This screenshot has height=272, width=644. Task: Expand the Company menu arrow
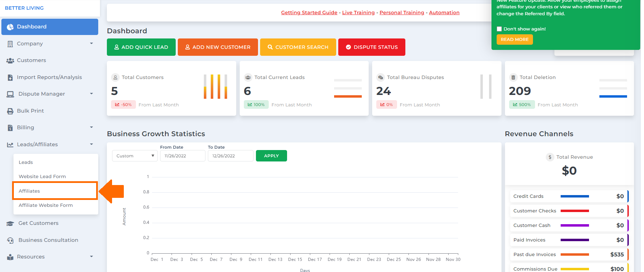click(91, 44)
